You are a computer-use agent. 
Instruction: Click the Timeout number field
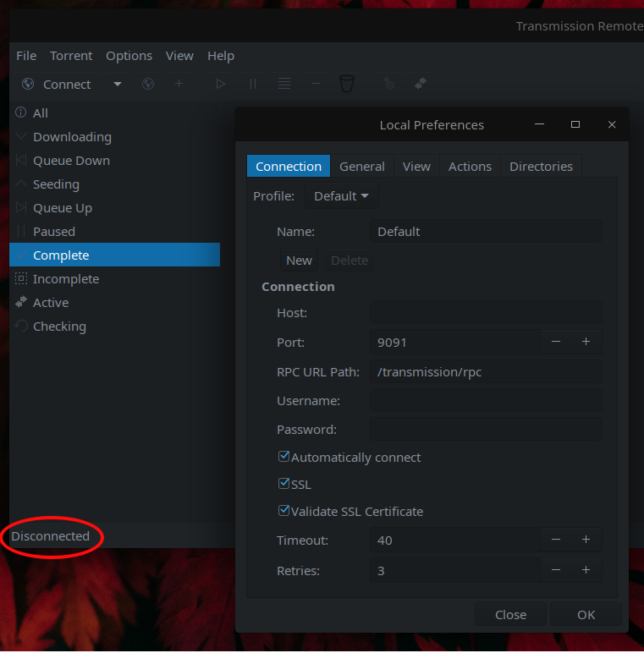(455, 540)
